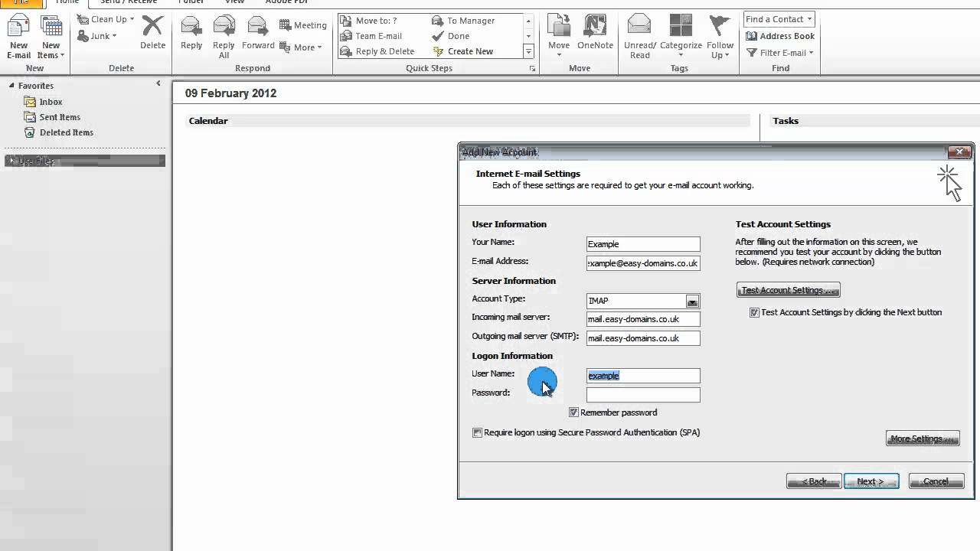Open the More respond dropdown

pyautogui.click(x=301, y=47)
